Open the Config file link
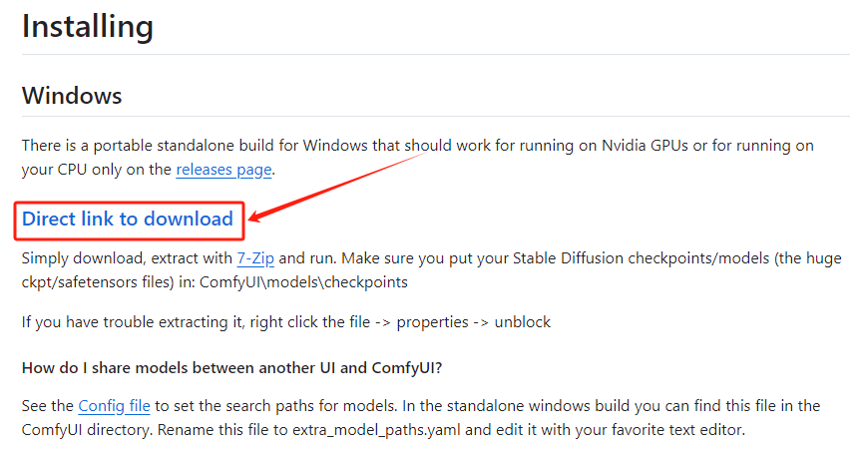 [x=114, y=406]
